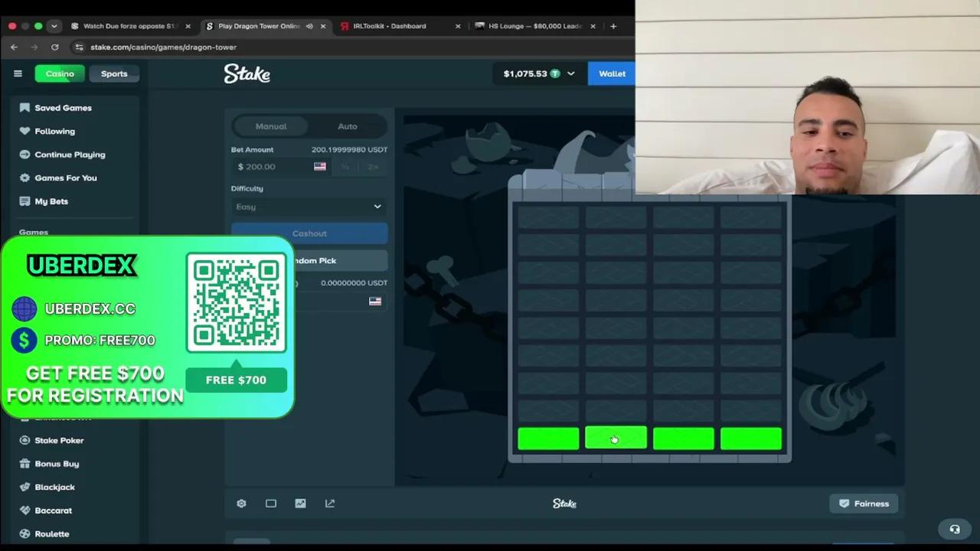Halve the bet with ½ button
The height and width of the screenshot is (551, 980).
[345, 167]
